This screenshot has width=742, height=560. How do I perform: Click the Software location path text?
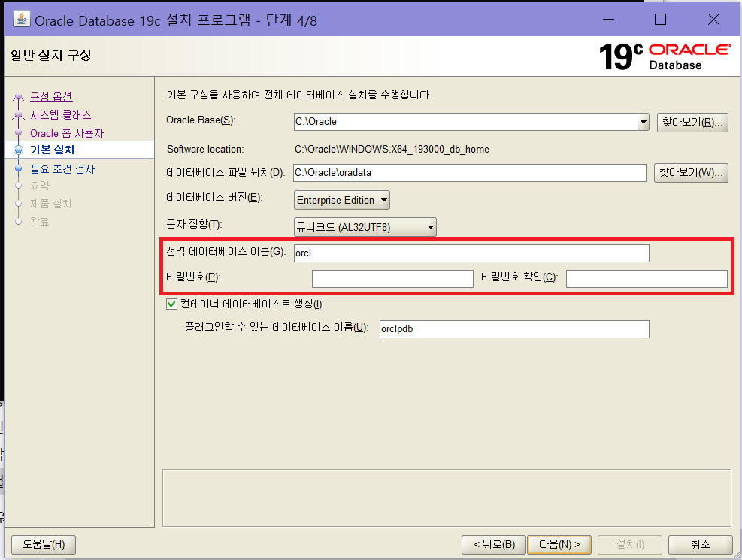[x=392, y=150]
